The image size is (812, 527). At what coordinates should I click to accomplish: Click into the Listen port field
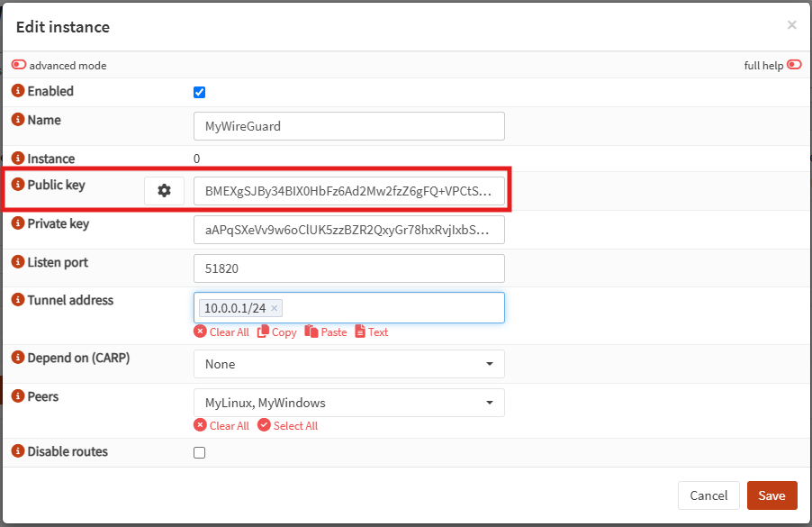pyautogui.click(x=348, y=268)
